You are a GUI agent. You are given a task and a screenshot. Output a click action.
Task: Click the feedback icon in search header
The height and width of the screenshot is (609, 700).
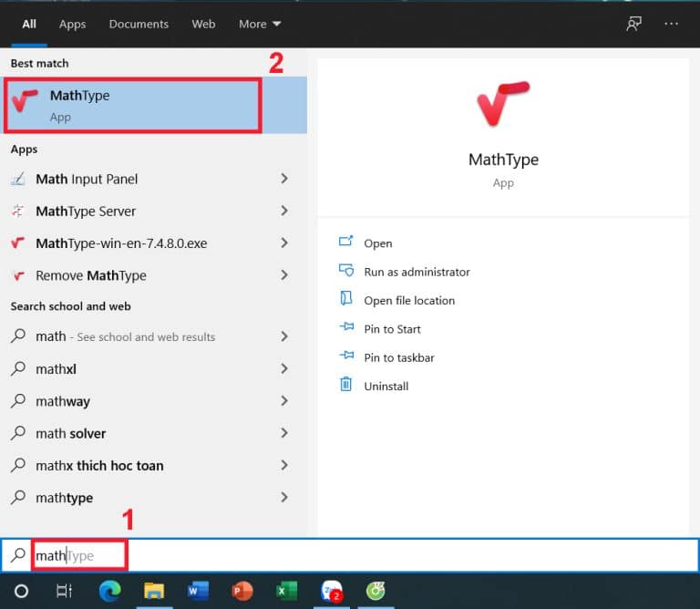(x=633, y=24)
